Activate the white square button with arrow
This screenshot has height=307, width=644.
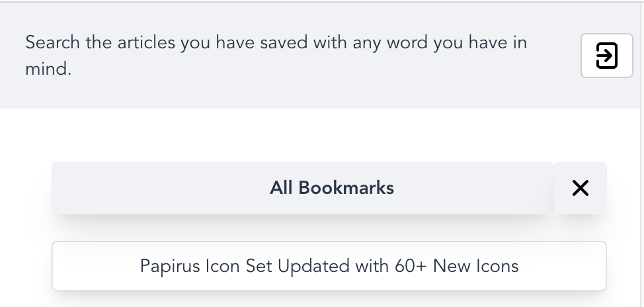[606, 56]
